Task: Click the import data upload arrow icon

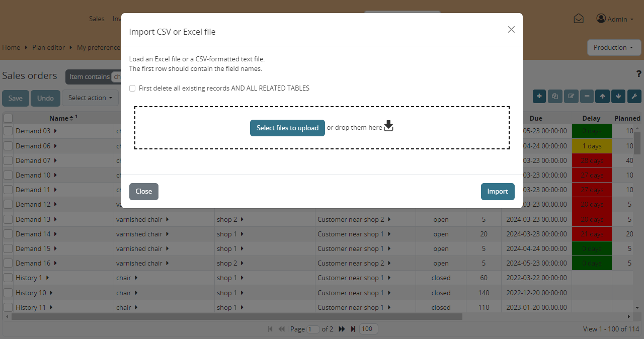Action: (602, 96)
